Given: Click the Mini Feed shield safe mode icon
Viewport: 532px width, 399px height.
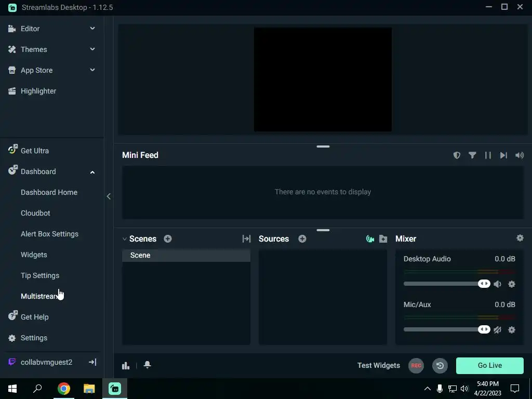Looking at the screenshot, I should [x=457, y=155].
